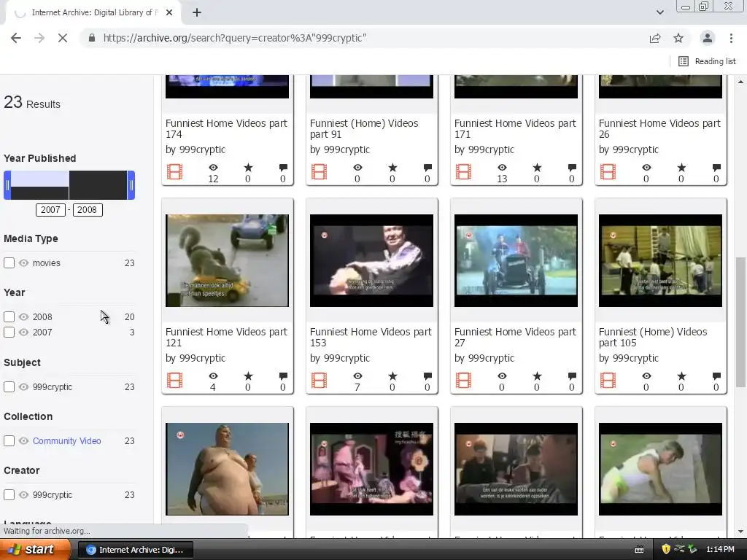Image resolution: width=747 pixels, height=560 pixels.
Task: Click the movie film icon on part 91 card
Action: (320, 171)
